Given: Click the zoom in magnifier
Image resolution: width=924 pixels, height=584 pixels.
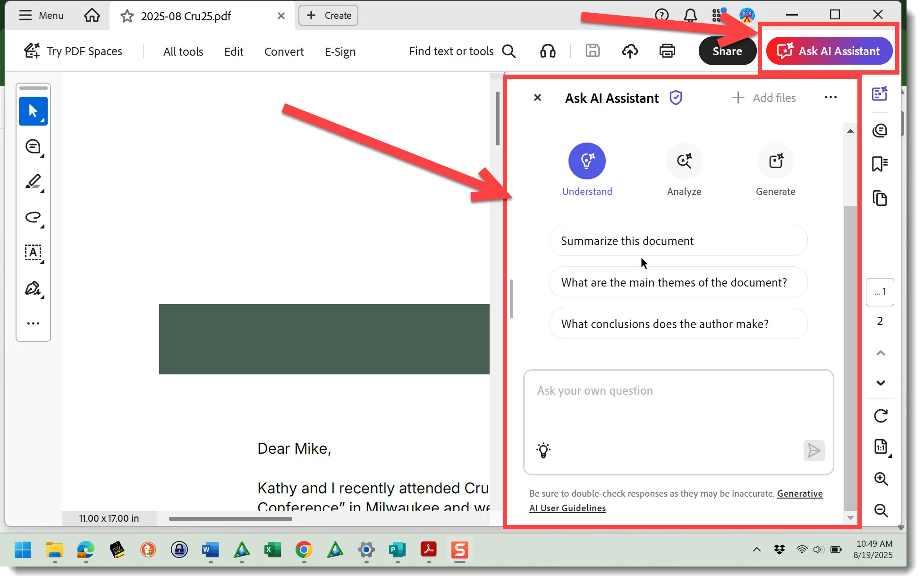Looking at the screenshot, I should pyautogui.click(x=881, y=479).
